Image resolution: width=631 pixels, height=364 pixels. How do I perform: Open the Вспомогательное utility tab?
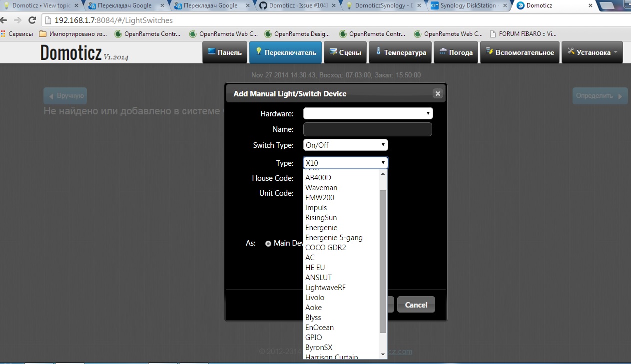click(x=520, y=52)
